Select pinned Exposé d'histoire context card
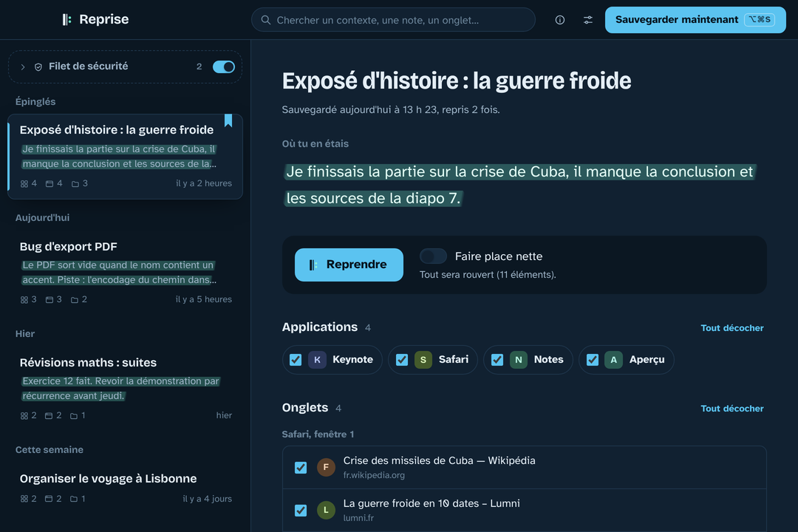 (x=125, y=157)
